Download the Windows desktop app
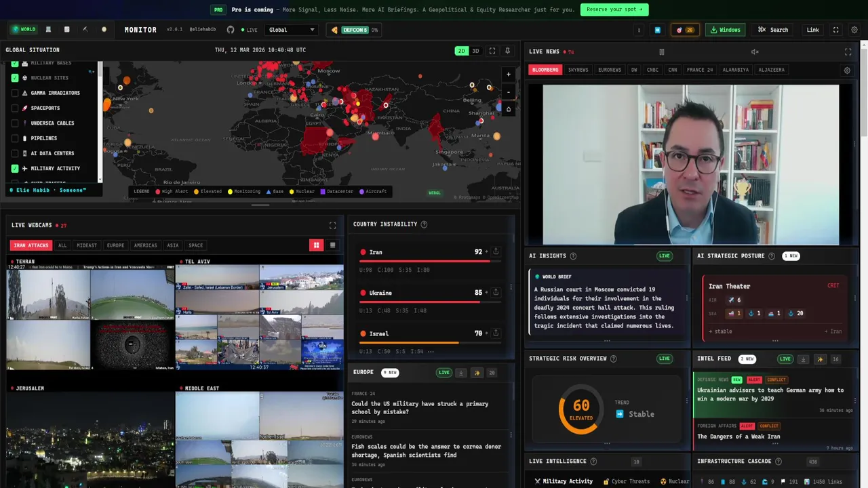868x488 pixels. point(726,30)
